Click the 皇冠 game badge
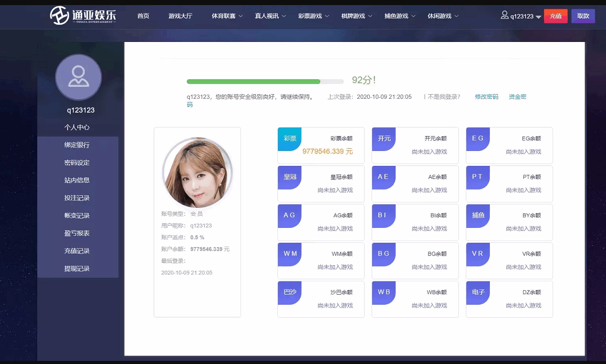Viewport: 606px width, 364px height. (x=289, y=178)
